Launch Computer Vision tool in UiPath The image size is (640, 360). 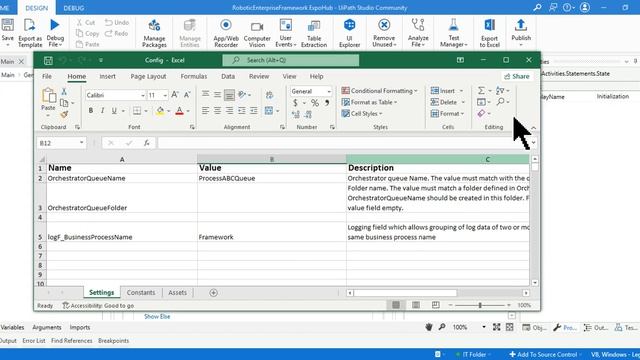tap(257, 33)
